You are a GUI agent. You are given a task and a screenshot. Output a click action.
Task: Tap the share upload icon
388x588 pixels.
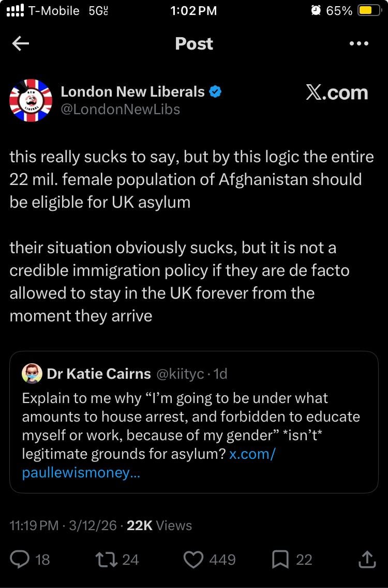pyautogui.click(x=366, y=559)
